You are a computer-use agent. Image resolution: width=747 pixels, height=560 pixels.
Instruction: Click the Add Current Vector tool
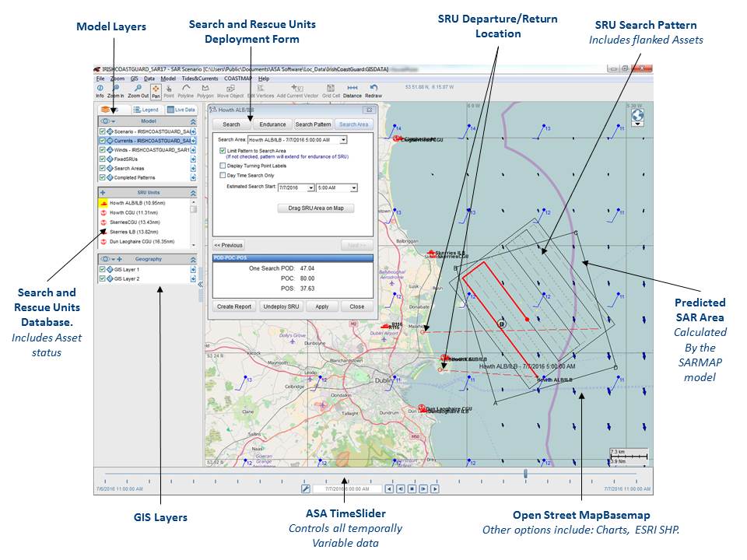[297, 92]
